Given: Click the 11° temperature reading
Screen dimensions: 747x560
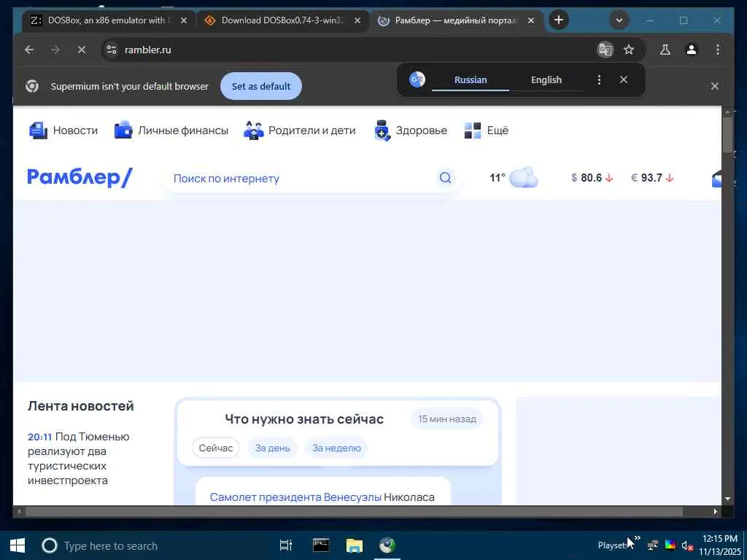Looking at the screenshot, I should [497, 178].
